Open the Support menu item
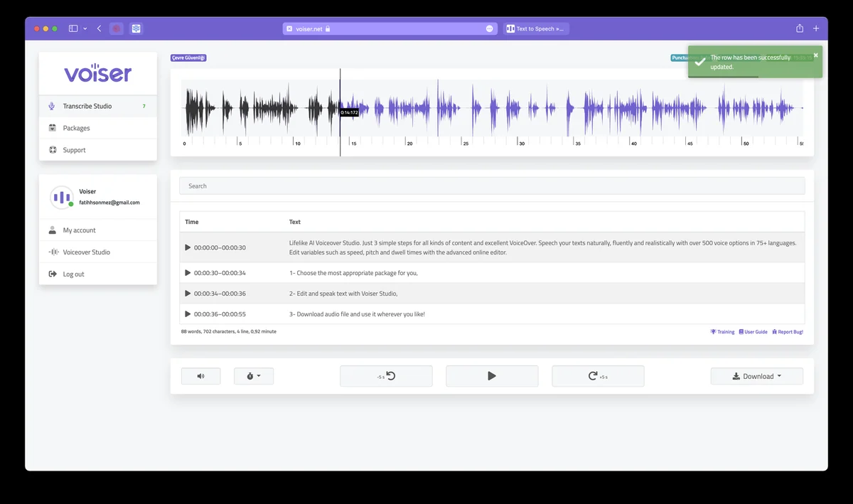Screen dimensions: 853x504 tap(98, 150)
